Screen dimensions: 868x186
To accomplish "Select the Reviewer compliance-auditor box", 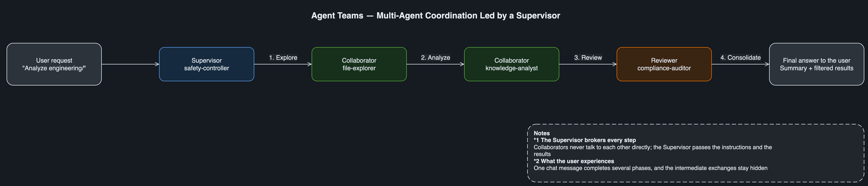I will tap(664, 64).
